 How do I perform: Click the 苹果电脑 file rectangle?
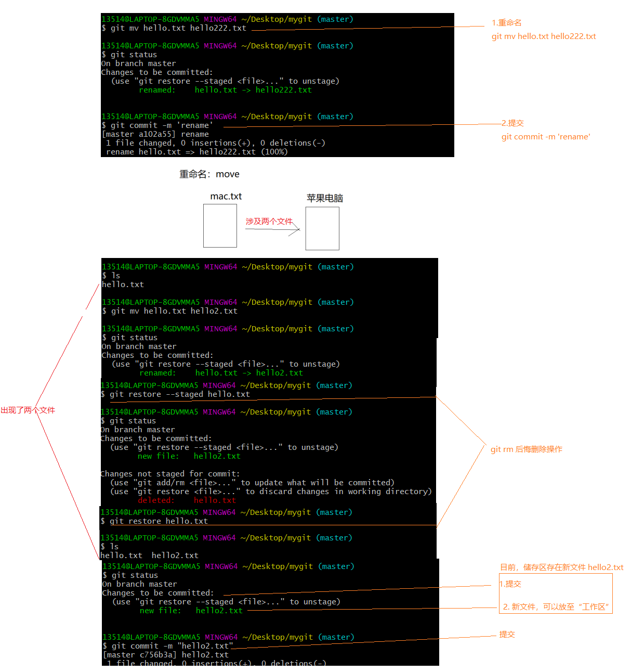point(322,228)
